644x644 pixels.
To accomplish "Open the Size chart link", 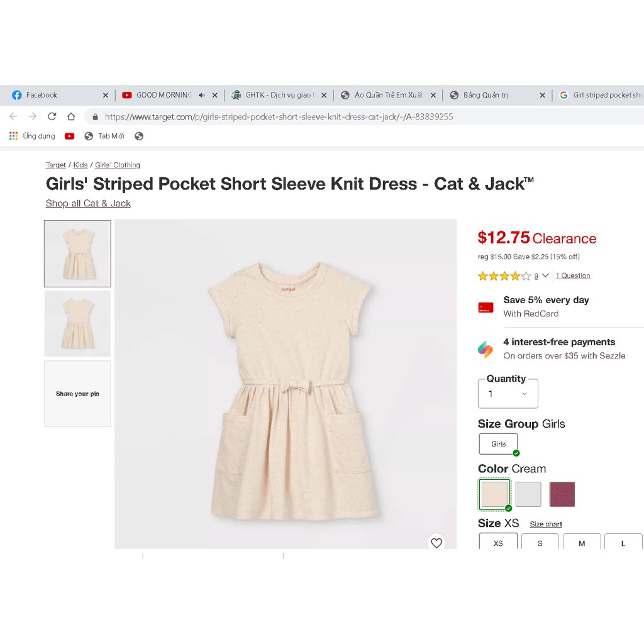I will 546,524.
